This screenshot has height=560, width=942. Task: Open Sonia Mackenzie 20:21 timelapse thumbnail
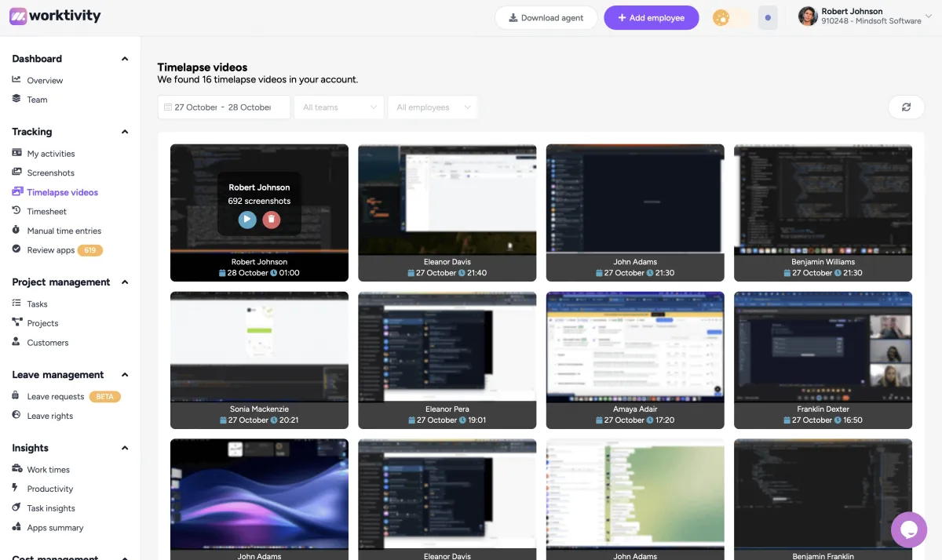click(x=259, y=360)
